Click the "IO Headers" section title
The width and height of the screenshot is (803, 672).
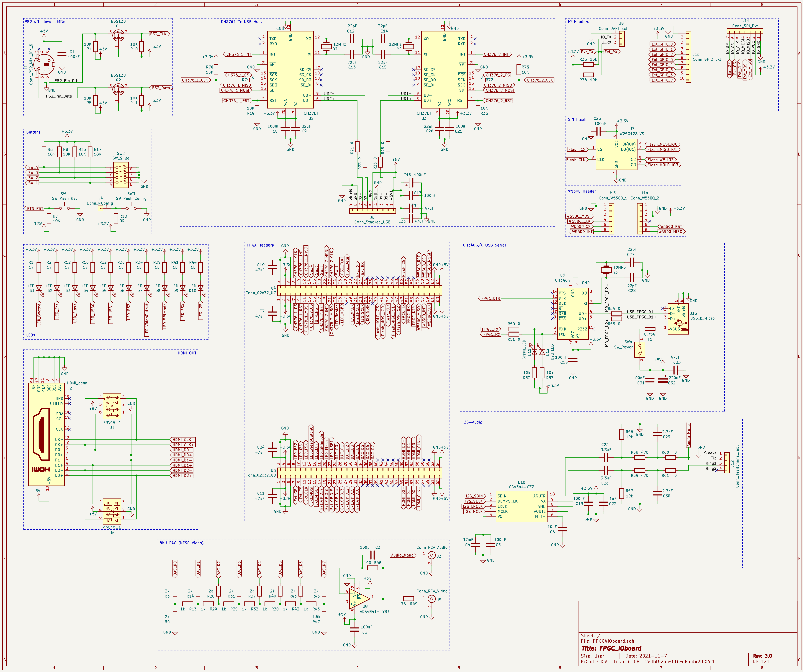579,22
